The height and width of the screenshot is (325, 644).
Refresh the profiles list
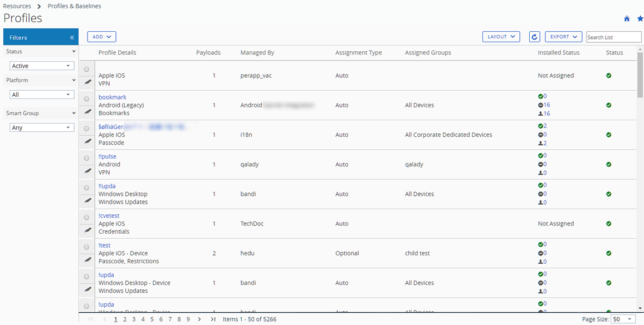[534, 37]
